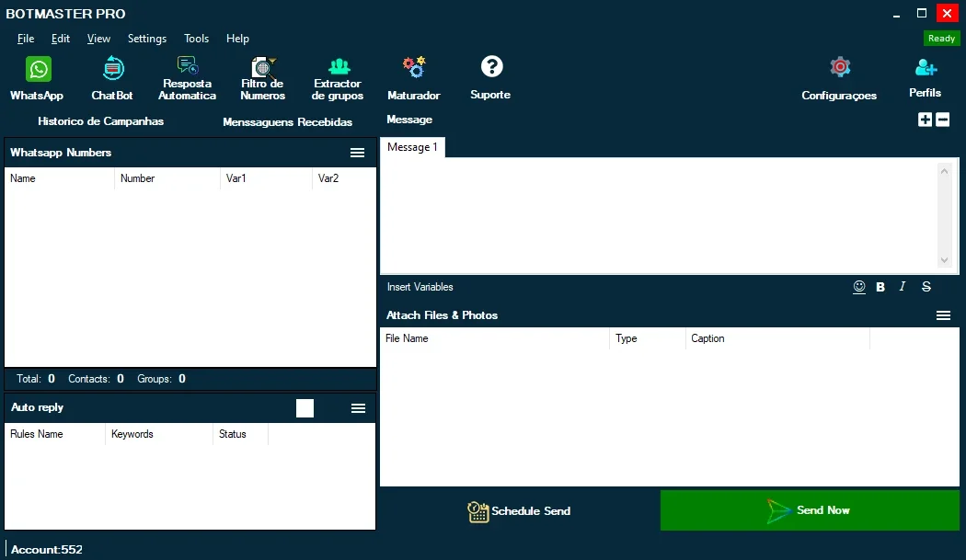
Task: Toggle the Auto reply white checkbox
Action: tap(305, 408)
